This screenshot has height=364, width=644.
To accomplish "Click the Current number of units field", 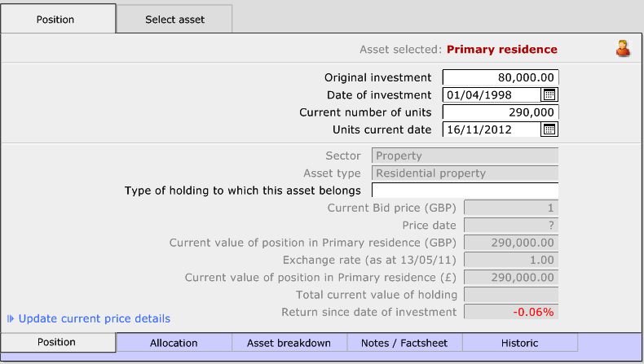I will pyautogui.click(x=500, y=112).
